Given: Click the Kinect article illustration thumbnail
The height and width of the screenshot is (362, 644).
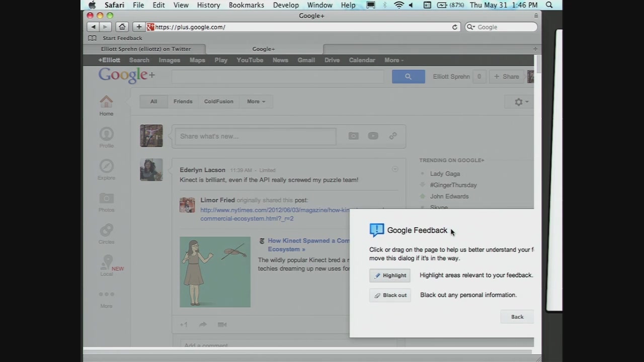Looking at the screenshot, I should [x=215, y=272].
